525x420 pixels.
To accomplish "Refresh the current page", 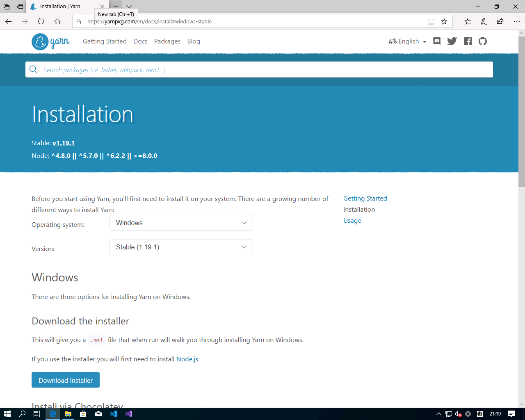I will coord(41,21).
